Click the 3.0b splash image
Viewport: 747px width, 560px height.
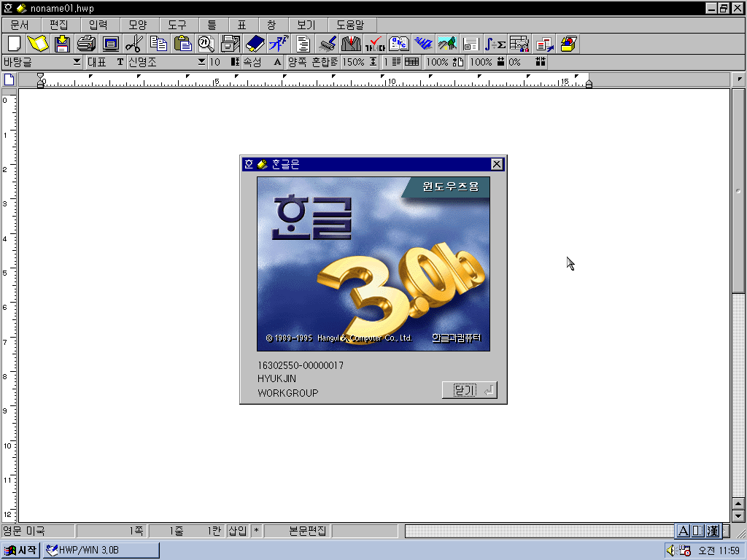coord(373,264)
